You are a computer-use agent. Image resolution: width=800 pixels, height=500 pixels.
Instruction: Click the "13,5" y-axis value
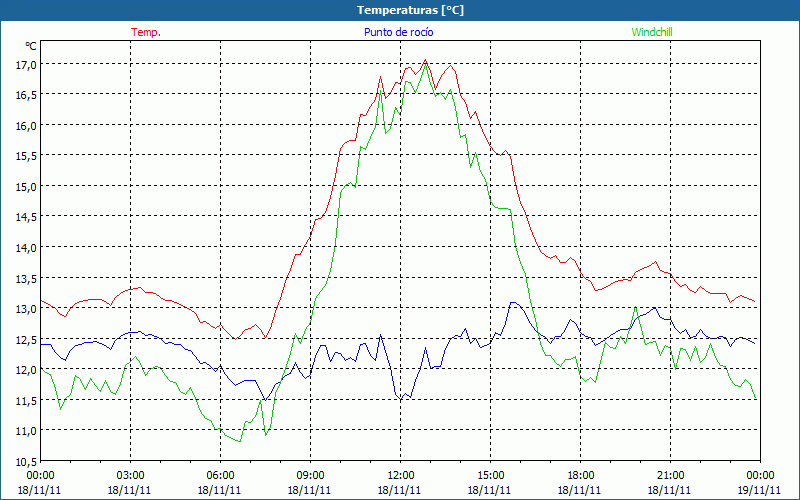pyautogui.click(x=26, y=278)
